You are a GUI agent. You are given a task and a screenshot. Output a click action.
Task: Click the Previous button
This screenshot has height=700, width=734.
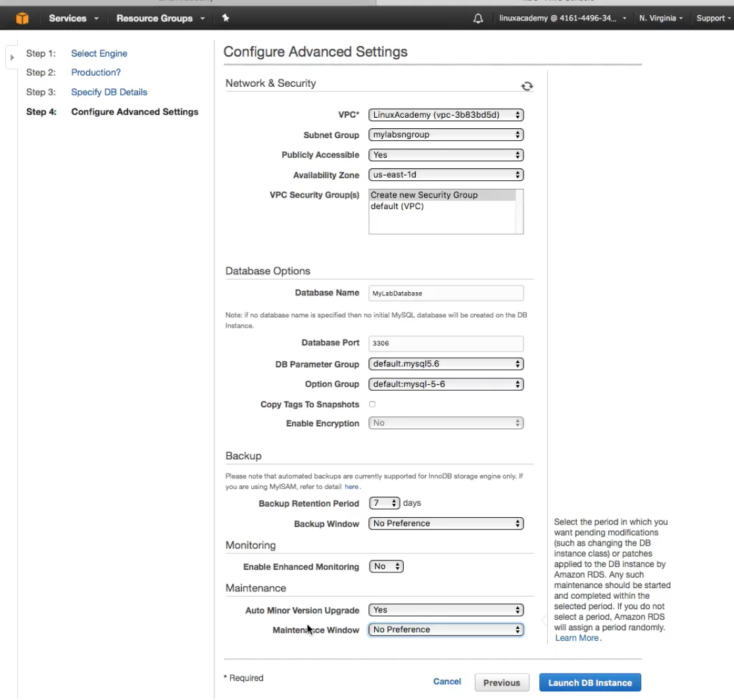click(x=502, y=683)
